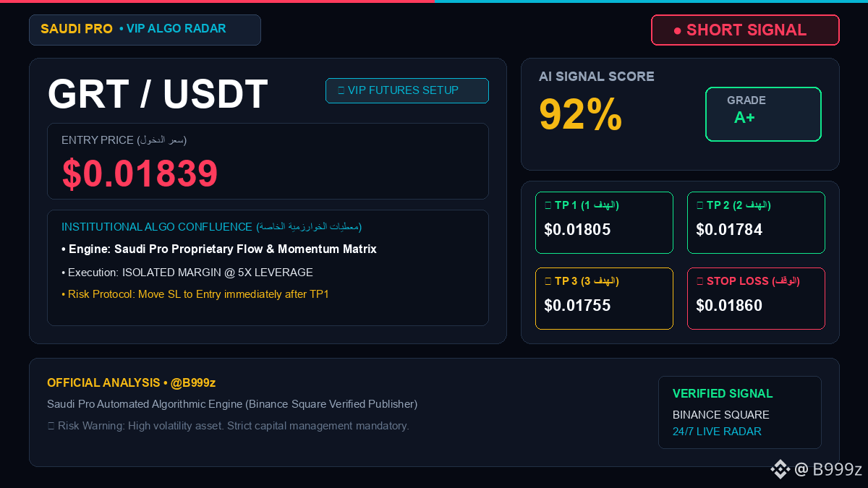
Task: Click the A+ grade badge
Action: coord(763,114)
